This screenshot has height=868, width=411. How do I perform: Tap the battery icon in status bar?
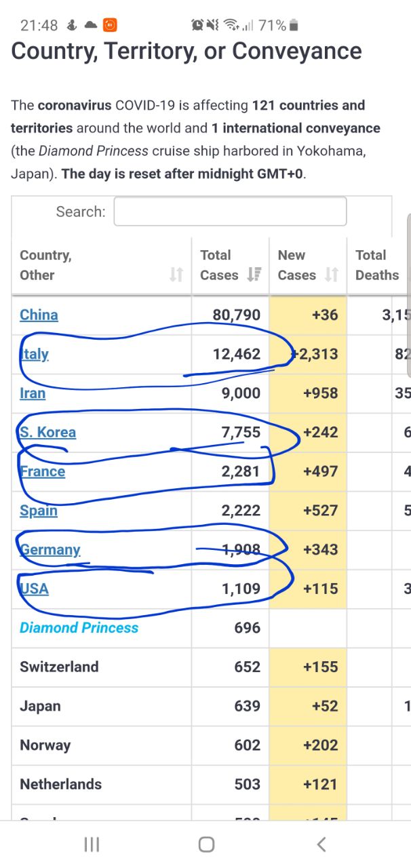294,26
